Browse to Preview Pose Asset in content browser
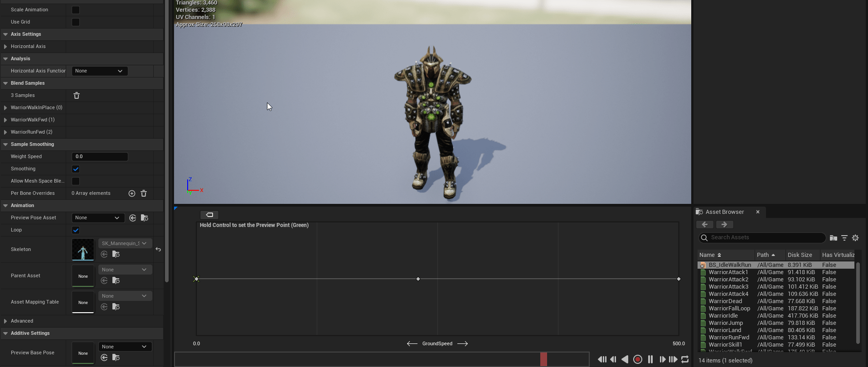The image size is (868, 367). click(145, 218)
